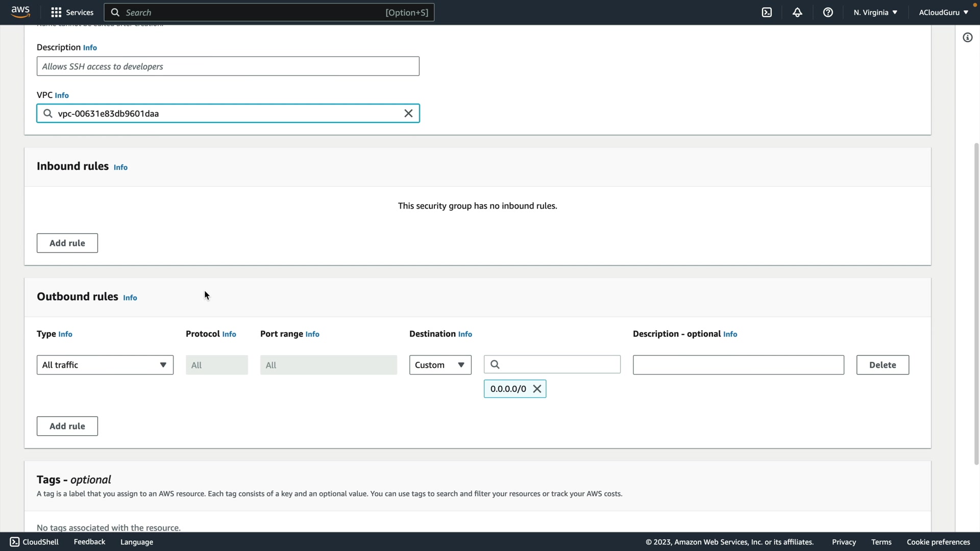
Task: Click the AWS logo home icon
Action: point(20,12)
